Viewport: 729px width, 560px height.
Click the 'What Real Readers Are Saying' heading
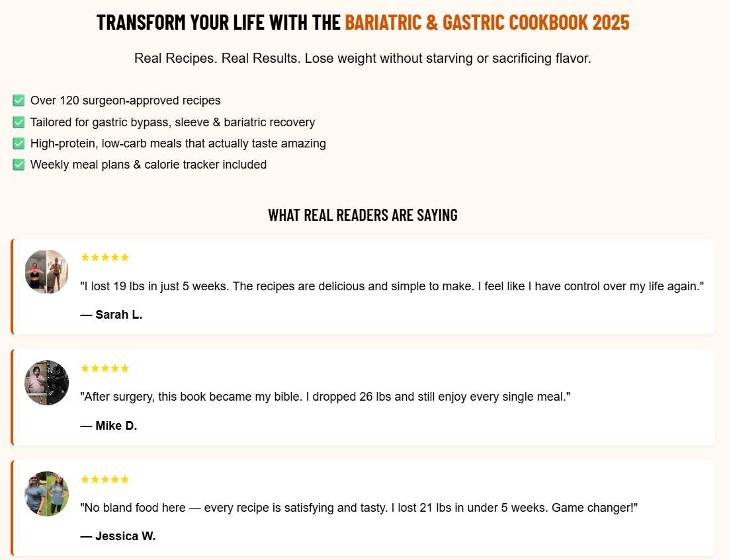363,215
